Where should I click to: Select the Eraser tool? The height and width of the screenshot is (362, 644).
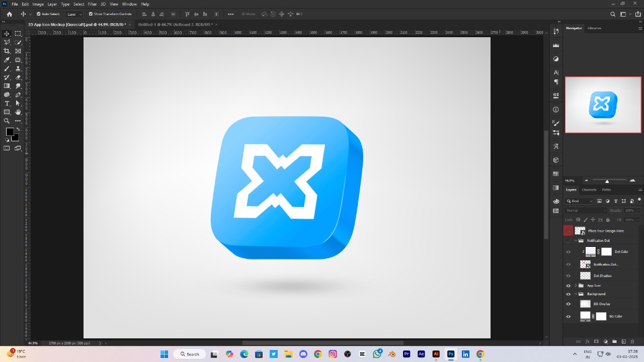coord(18,77)
